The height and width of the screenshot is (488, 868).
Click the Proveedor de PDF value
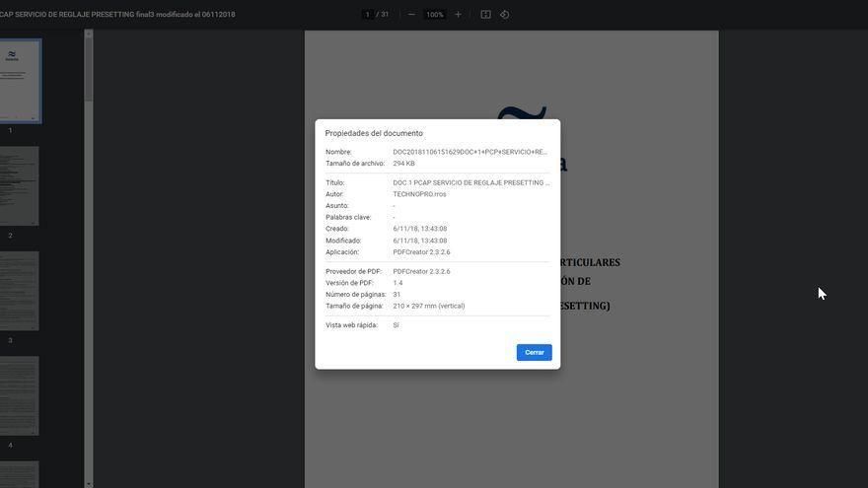[x=421, y=271]
